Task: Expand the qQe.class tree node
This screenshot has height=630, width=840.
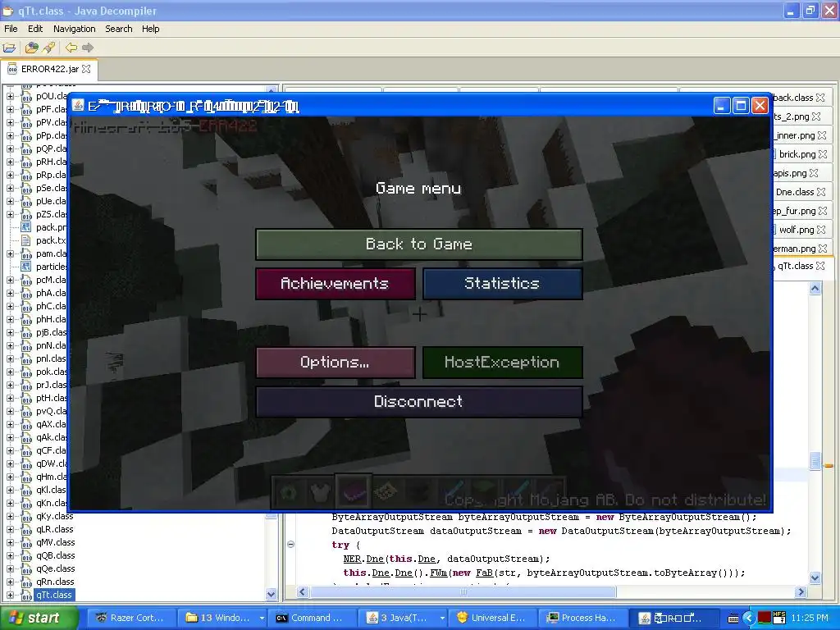Action: click(10, 569)
